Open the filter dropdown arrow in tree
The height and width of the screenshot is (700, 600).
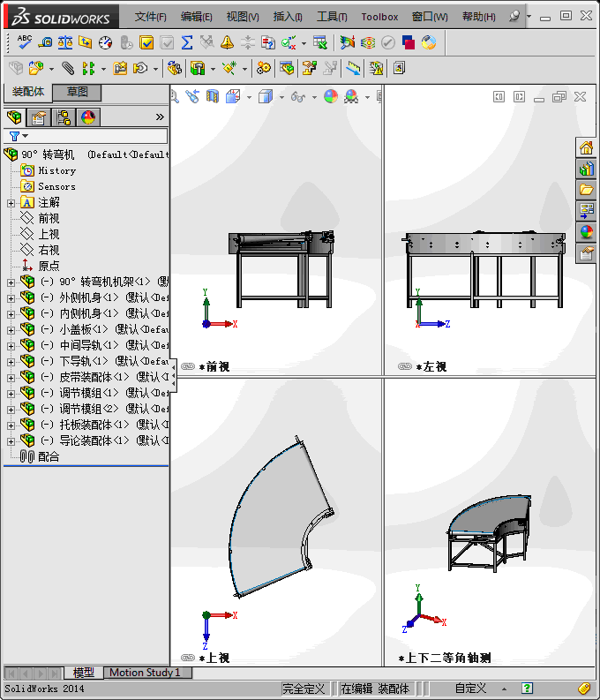pyautogui.click(x=26, y=136)
